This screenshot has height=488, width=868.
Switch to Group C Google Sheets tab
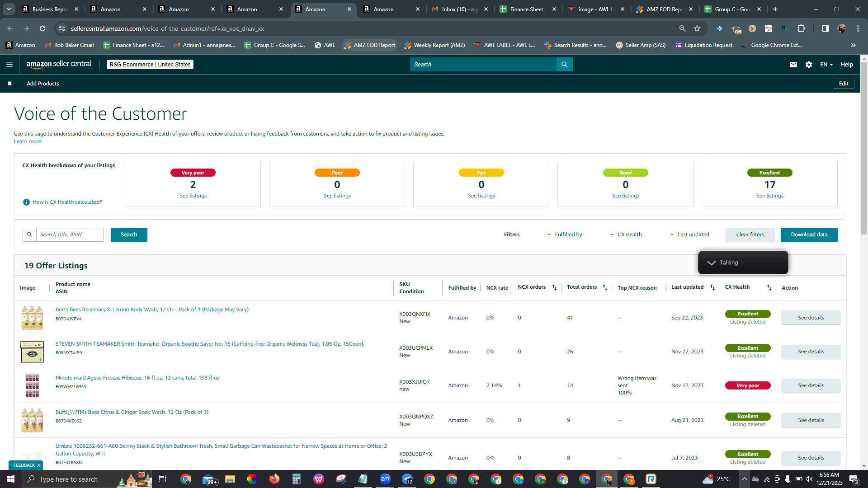(732, 9)
